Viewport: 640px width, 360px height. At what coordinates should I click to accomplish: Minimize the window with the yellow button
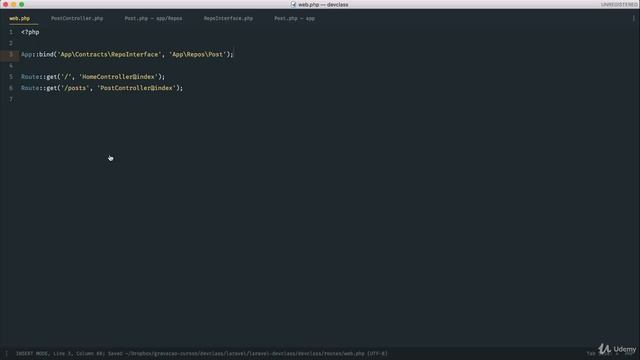point(13,4)
